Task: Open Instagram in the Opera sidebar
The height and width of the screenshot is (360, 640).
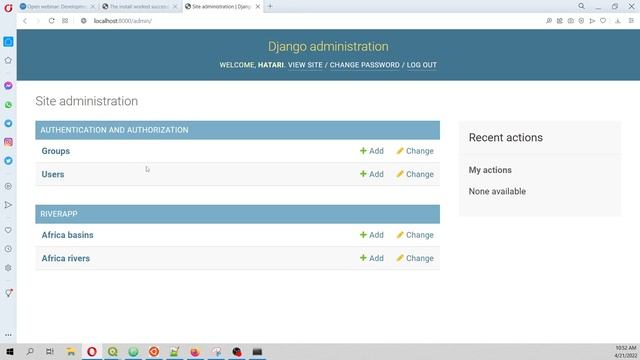Action: tap(8, 142)
